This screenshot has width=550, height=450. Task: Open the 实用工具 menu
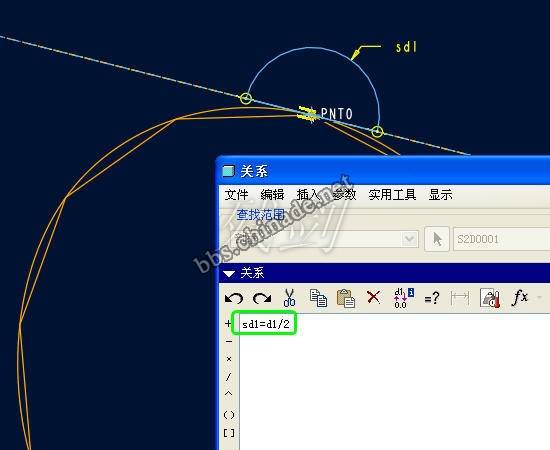392,194
